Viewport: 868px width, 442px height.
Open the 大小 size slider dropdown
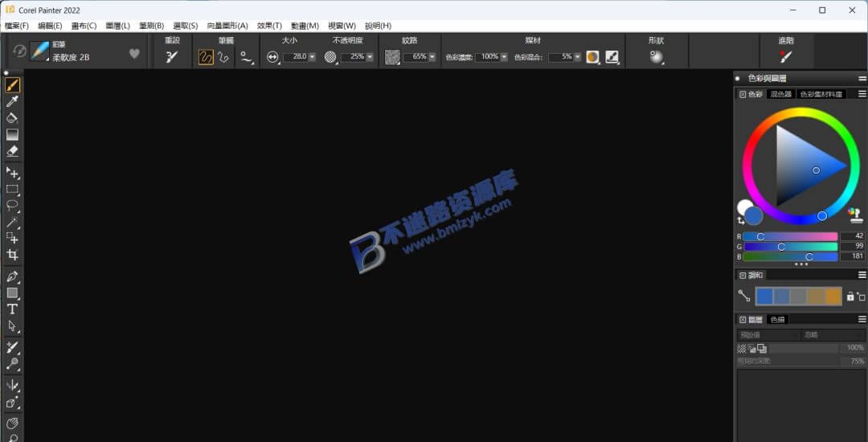tap(312, 57)
